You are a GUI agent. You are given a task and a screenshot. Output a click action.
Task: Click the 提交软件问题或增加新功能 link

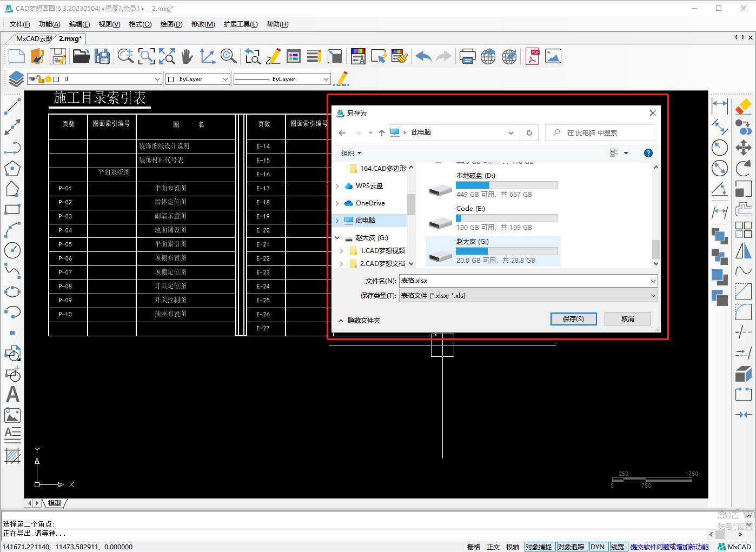(669, 547)
